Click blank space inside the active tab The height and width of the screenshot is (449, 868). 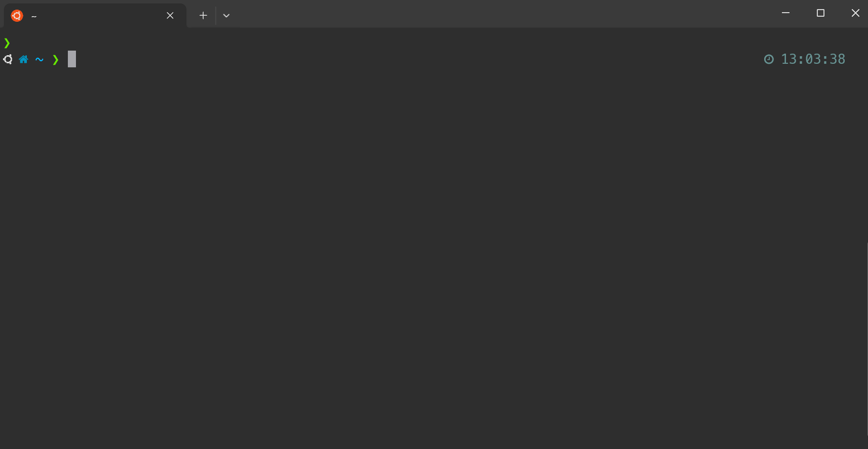(101, 16)
